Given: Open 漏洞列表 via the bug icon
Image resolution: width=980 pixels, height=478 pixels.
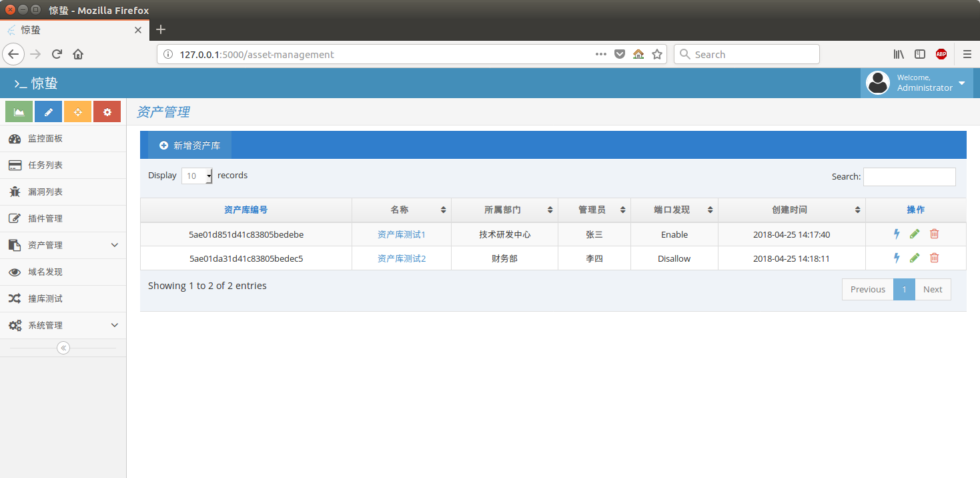Looking at the screenshot, I should click(x=16, y=192).
